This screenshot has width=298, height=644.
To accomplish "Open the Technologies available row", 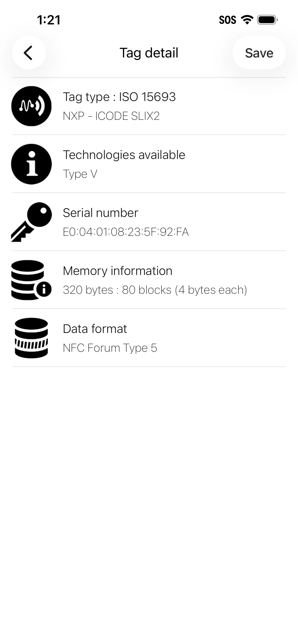I will 149,164.
